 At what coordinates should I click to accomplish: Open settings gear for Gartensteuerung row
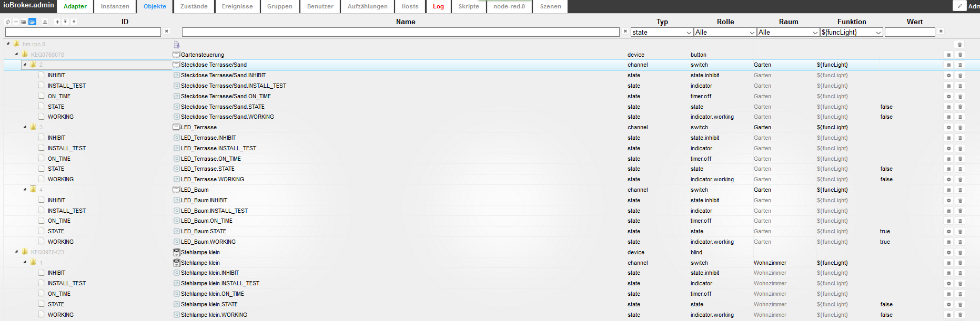point(949,55)
